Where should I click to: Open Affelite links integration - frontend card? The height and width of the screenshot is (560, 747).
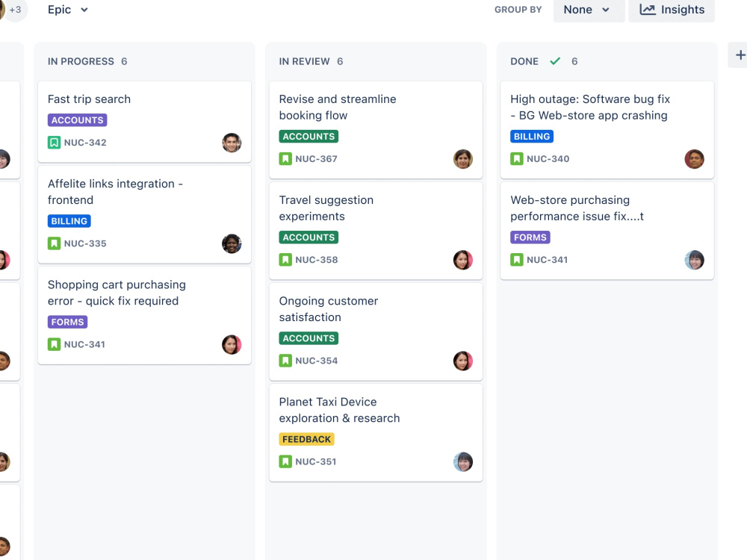[x=144, y=215]
